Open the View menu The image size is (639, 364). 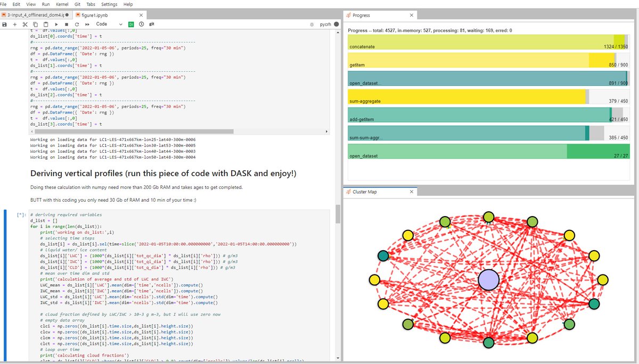(31, 4)
